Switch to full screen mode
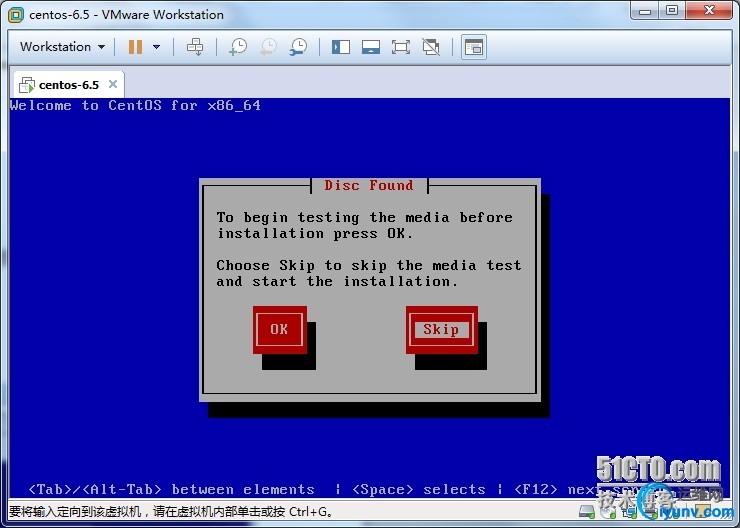 401,47
